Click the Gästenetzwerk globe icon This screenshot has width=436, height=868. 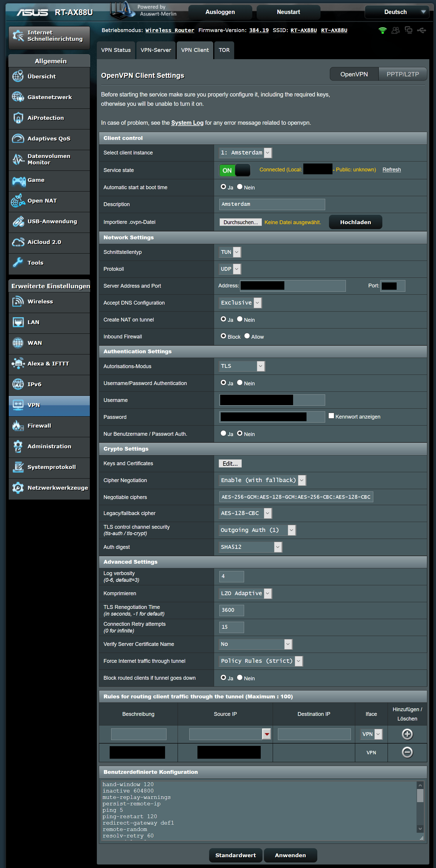(18, 97)
